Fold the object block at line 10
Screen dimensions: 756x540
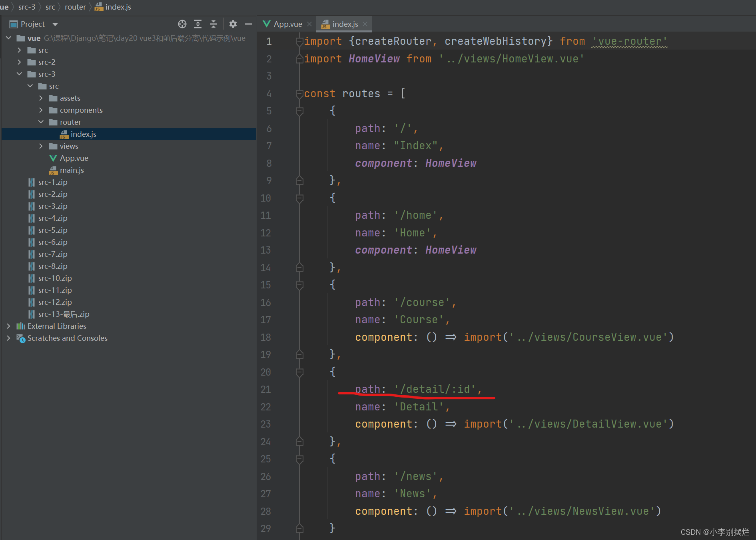(299, 198)
